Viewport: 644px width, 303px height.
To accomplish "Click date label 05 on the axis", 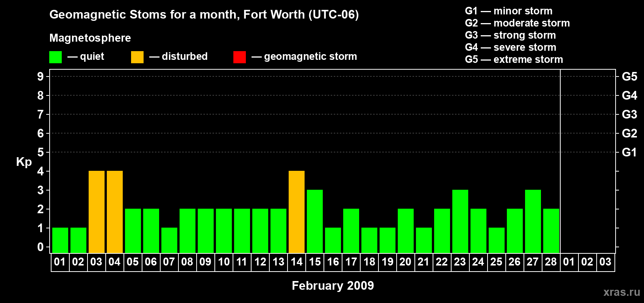I will pos(133,262).
